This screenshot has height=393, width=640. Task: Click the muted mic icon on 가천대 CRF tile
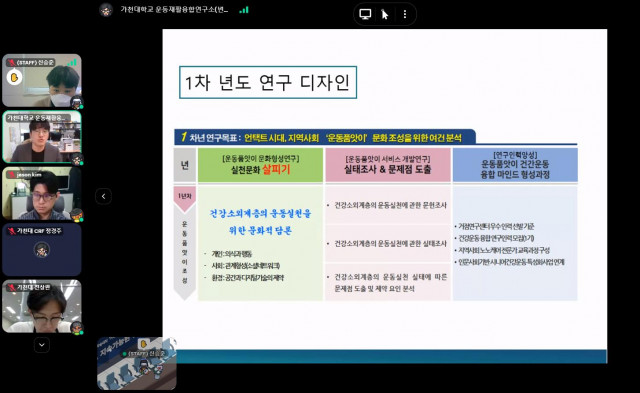point(11,231)
